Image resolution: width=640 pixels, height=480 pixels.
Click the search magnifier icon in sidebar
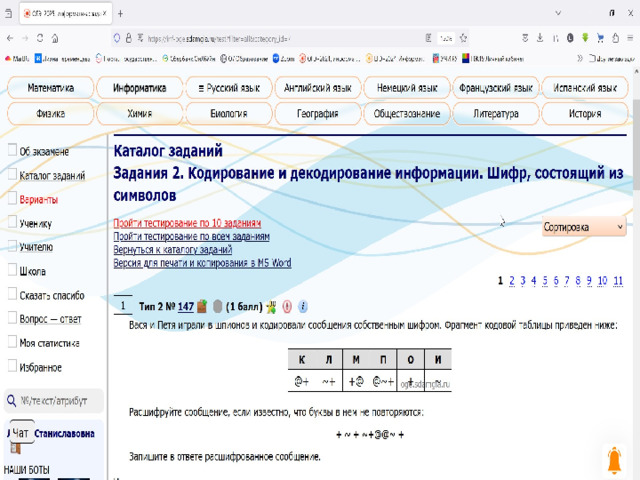click(x=11, y=401)
